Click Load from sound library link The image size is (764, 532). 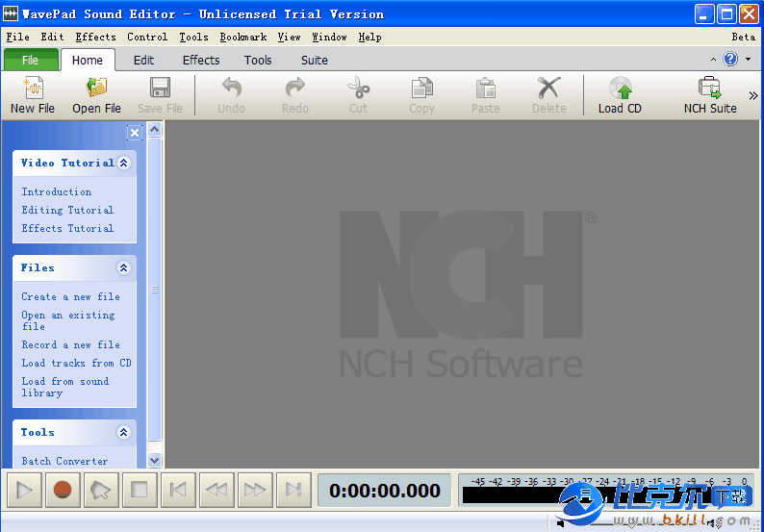coord(64,387)
